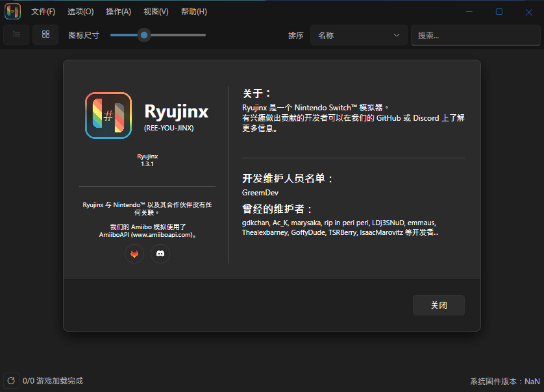Open the GitLab fox icon link

coord(134,254)
